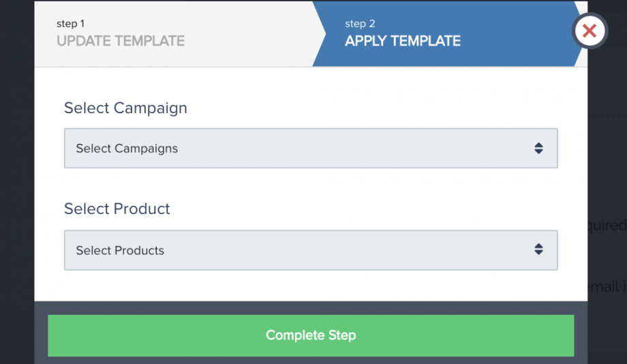
Task: Click the 'Select Campaign' heading label
Action: [x=125, y=108]
